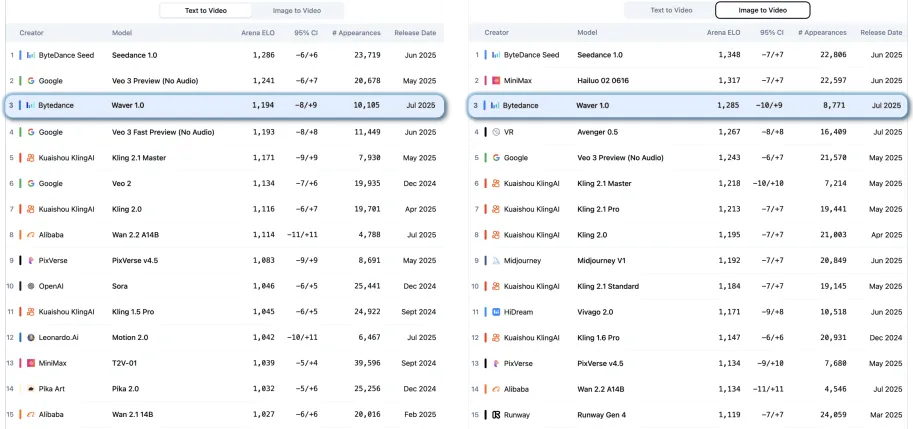This screenshot has width=913, height=429.
Task: Click appearances value 24,059 for Runway
Action: (833, 414)
